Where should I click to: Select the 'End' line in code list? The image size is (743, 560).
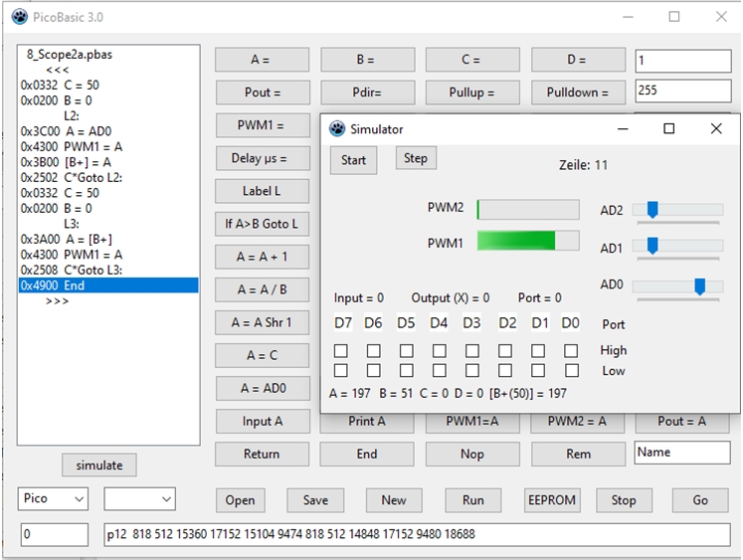[x=107, y=285]
